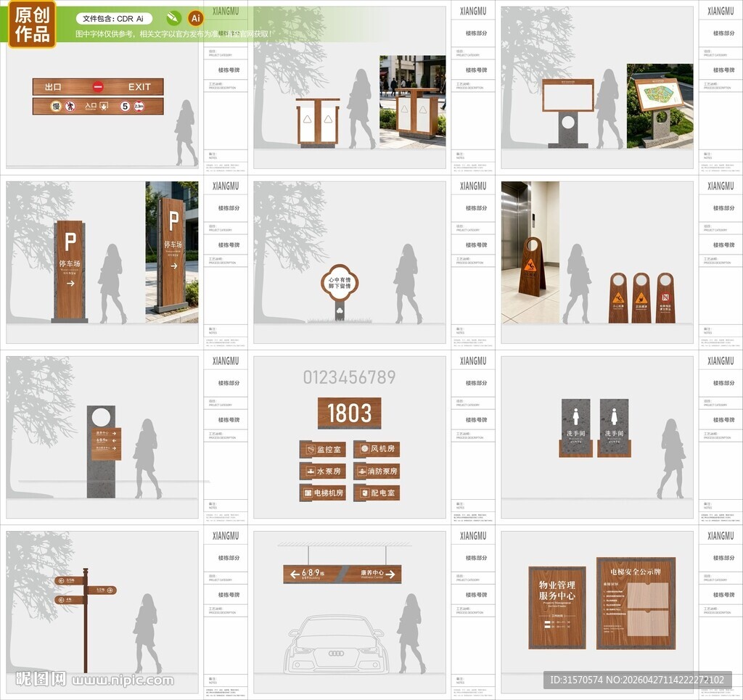
Task: Open the photo of the site map board
Action: (x=660, y=106)
